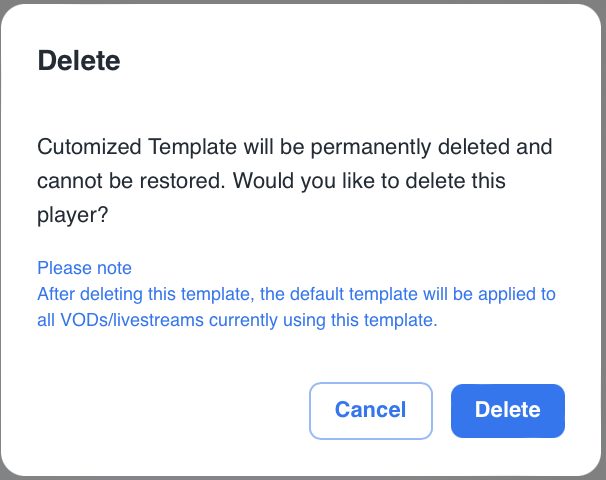This screenshot has width=606, height=480.
Task: Select the white outlined Cancel button
Action: pos(370,410)
